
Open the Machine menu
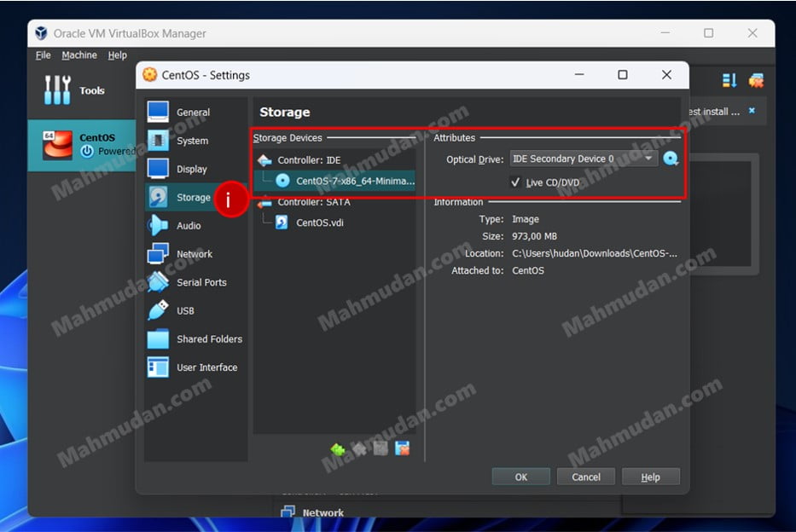tap(79, 55)
